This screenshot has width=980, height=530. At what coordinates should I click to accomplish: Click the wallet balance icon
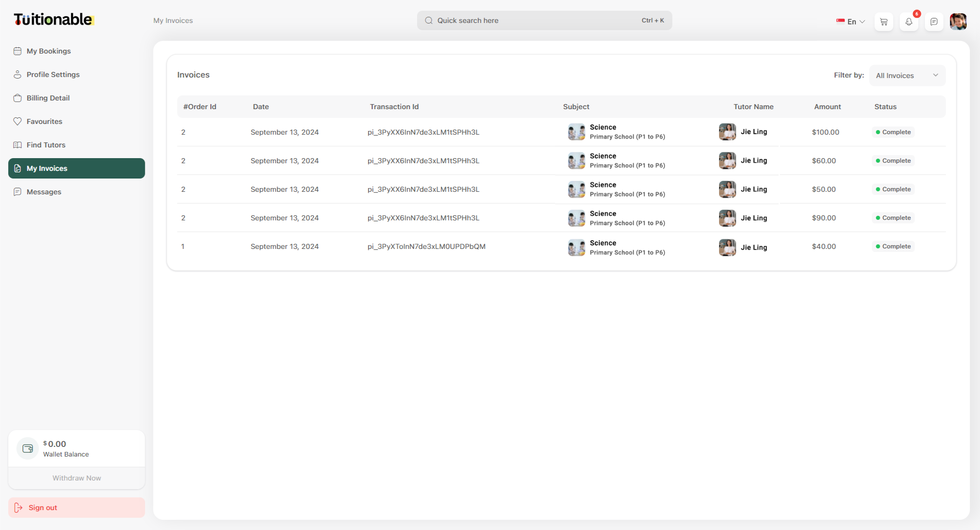coord(28,448)
